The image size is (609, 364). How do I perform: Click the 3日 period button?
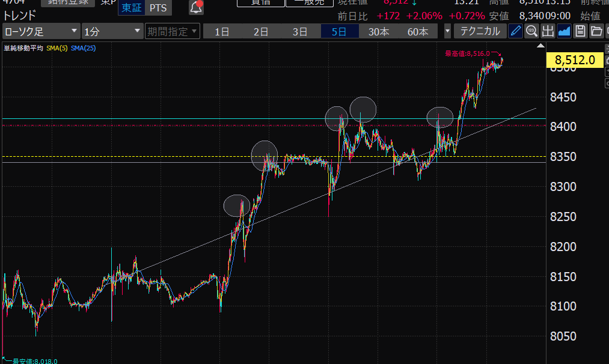[300, 31]
